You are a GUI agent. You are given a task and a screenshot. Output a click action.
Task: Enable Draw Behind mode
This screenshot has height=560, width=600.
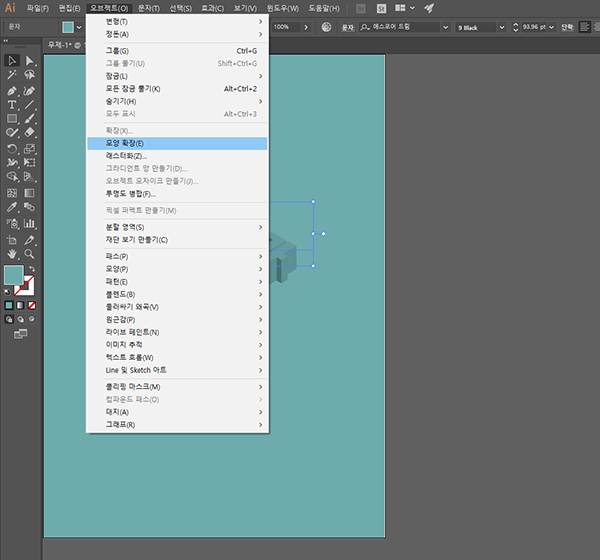point(20,319)
